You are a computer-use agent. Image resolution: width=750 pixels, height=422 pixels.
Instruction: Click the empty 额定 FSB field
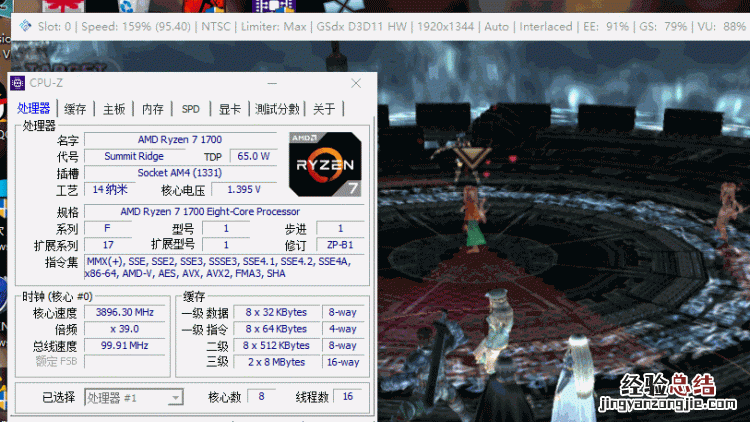tap(125, 362)
